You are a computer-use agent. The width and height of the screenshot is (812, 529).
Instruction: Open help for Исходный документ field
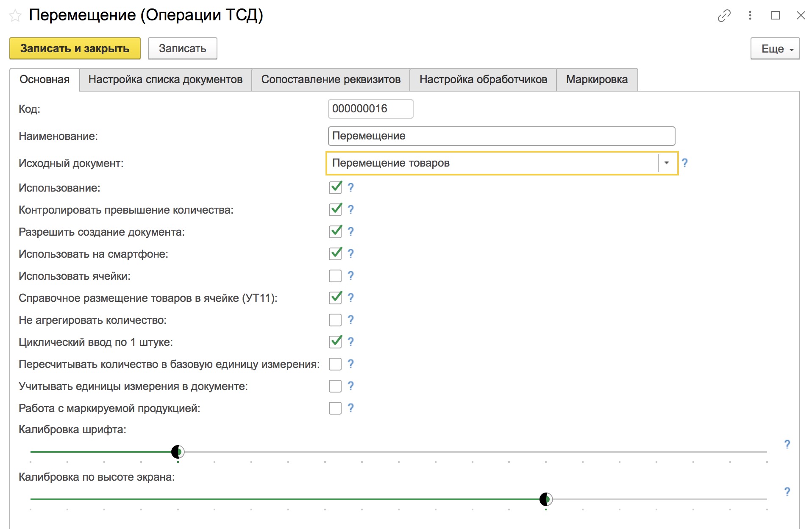click(684, 163)
